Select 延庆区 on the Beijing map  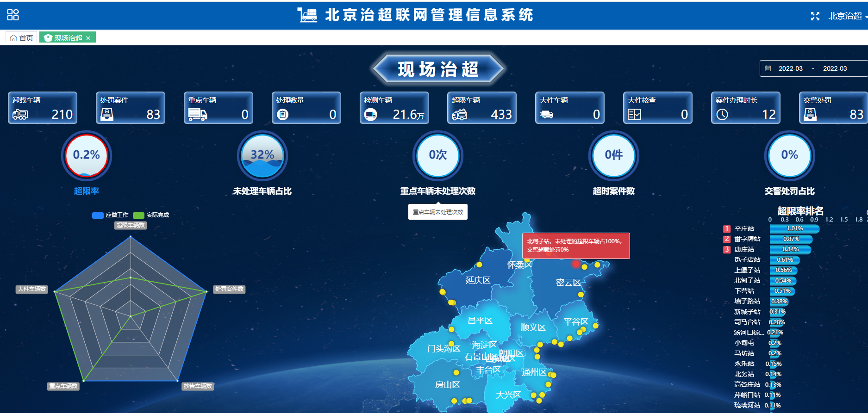pyautogui.click(x=477, y=280)
